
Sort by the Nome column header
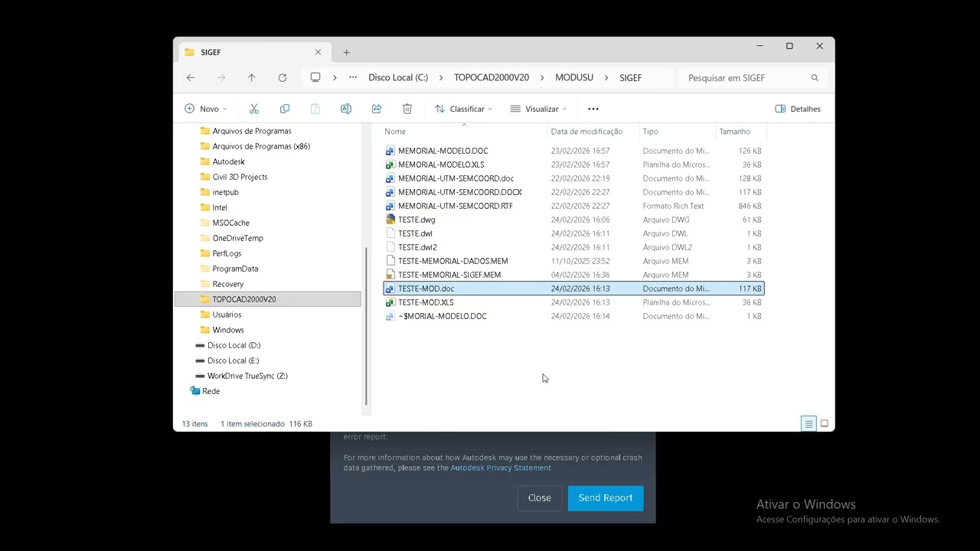464,132
